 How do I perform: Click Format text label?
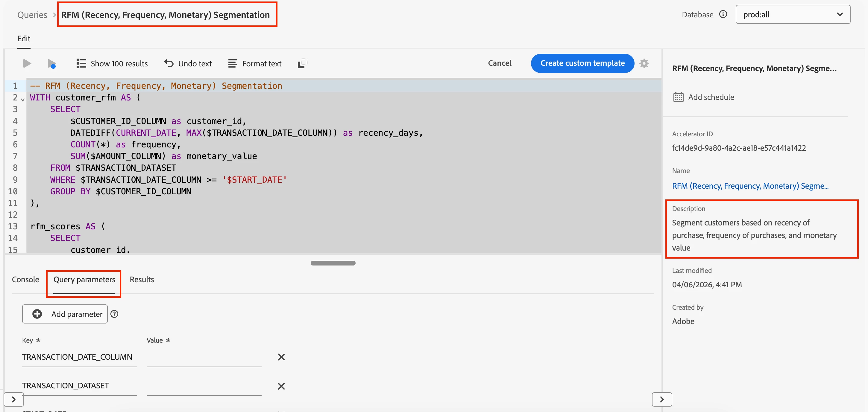262,64
